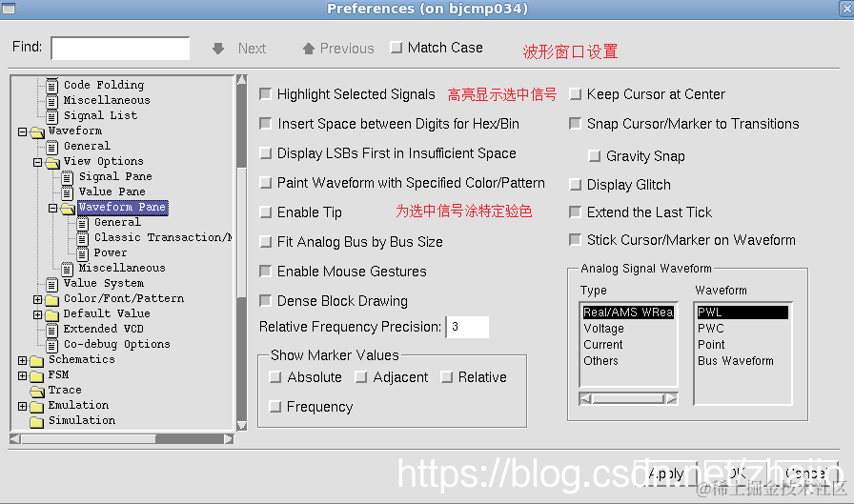Click the Default Value folder icon
854x504 pixels.
(x=52, y=315)
